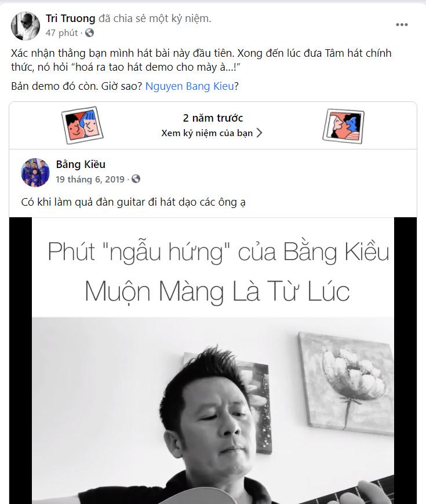Open the left memory illustration of two faces

click(82, 125)
